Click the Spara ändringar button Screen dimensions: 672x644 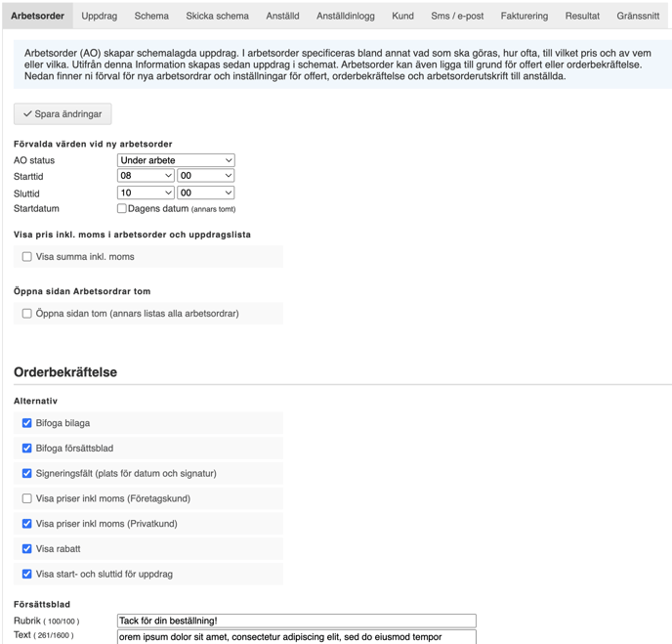(63, 114)
